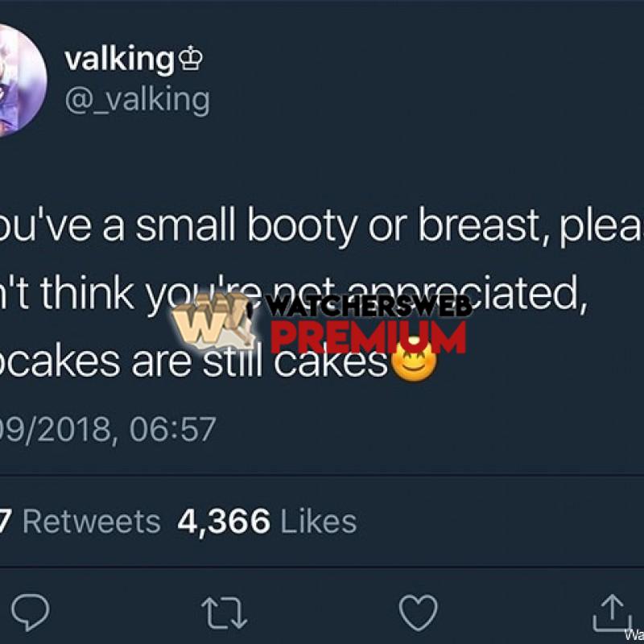The width and height of the screenshot is (644, 644).
Task: View the 4,366 Likes list
Action: click(x=266, y=522)
